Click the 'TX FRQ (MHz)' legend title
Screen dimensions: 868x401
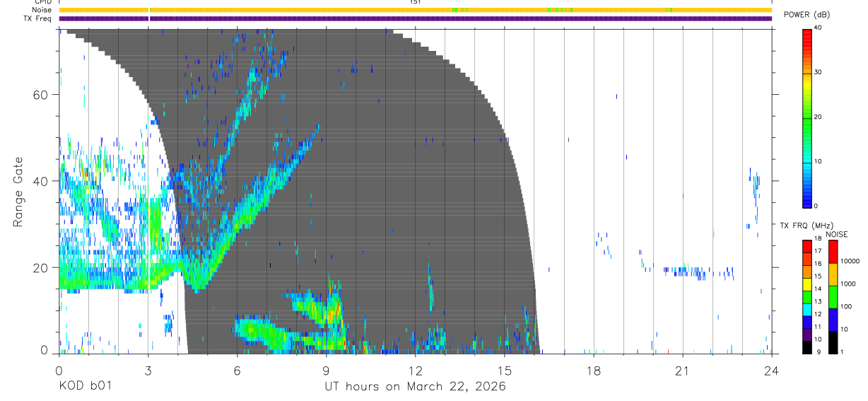tap(806, 226)
